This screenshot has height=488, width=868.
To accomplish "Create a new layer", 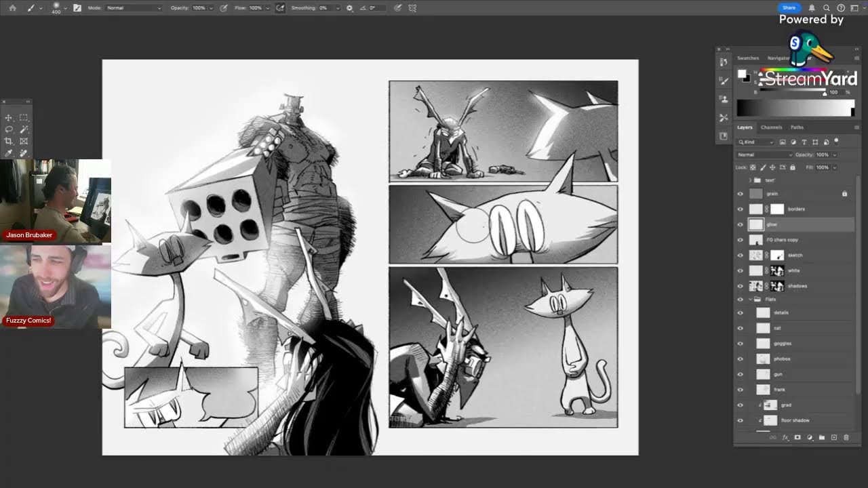I will [x=834, y=438].
